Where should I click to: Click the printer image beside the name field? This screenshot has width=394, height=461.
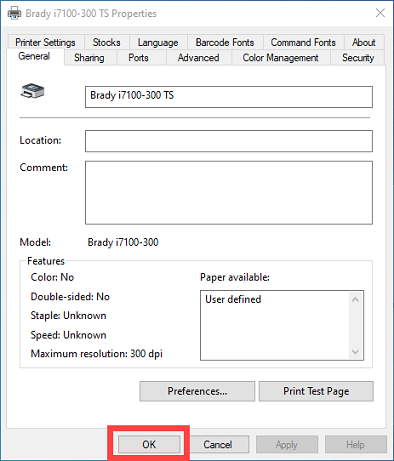tap(32, 91)
